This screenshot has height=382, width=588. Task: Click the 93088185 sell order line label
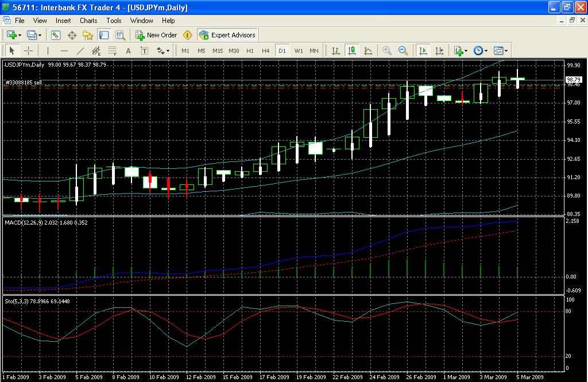pyautogui.click(x=24, y=83)
